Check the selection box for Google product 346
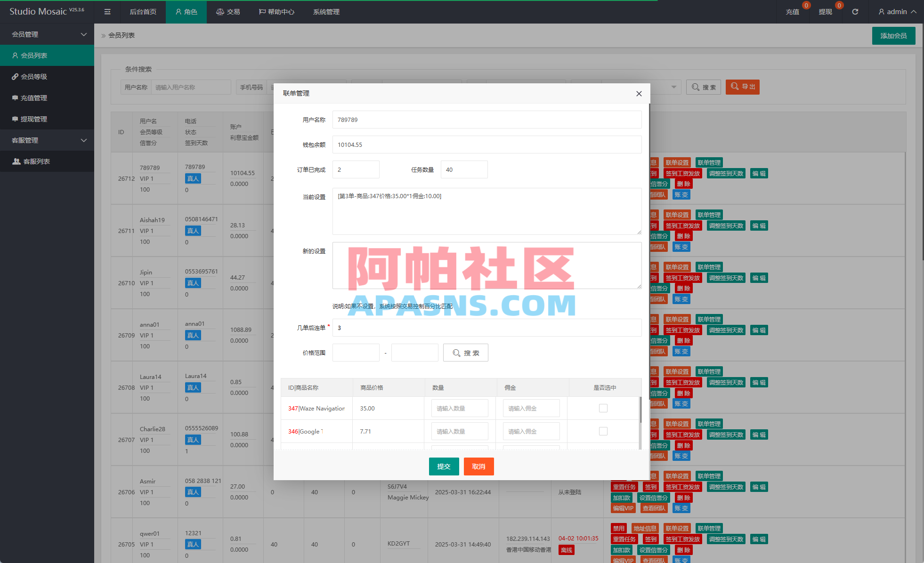 603,431
